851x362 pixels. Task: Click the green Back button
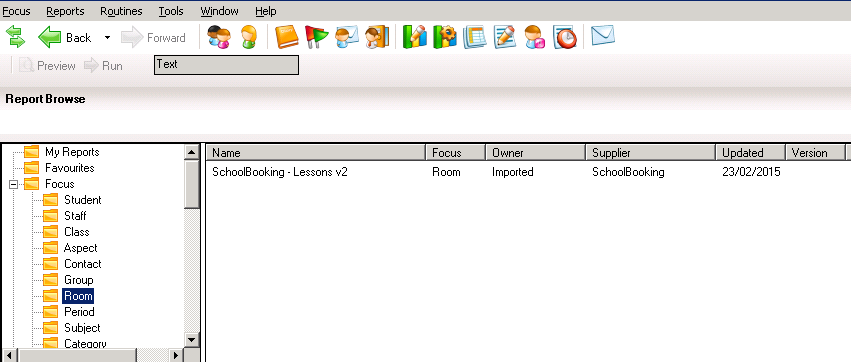click(65, 37)
